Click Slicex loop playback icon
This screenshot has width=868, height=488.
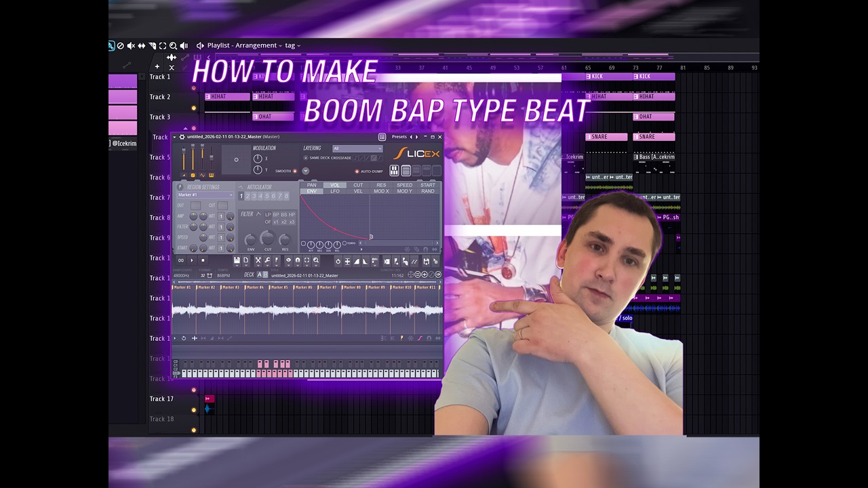(180, 260)
